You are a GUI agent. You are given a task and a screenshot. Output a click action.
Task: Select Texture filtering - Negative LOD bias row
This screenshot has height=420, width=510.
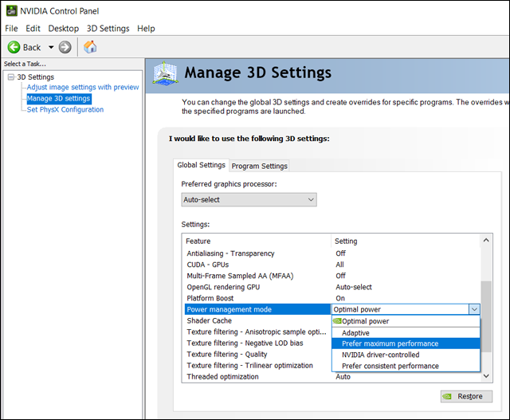coord(257,343)
